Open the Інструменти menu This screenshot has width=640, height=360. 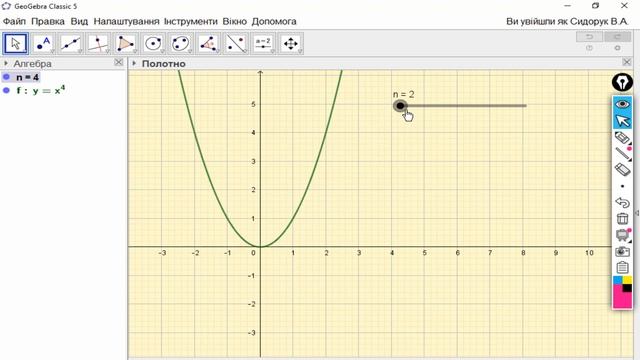(191, 21)
